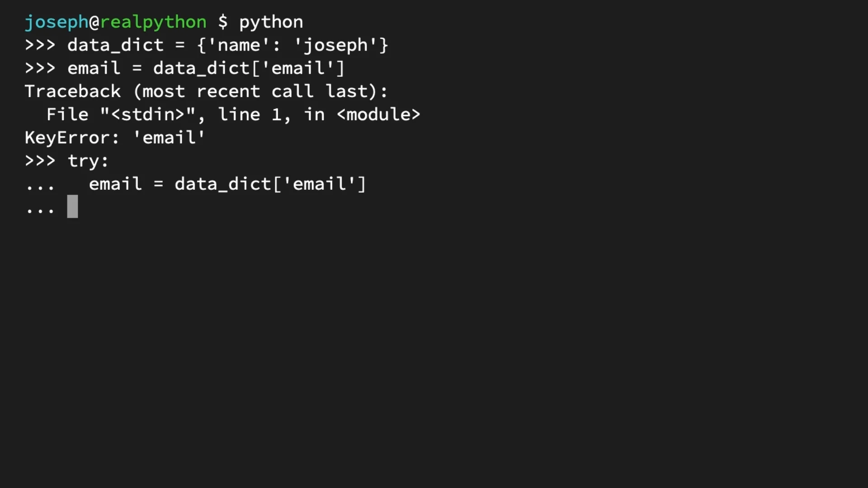
Task: Click the '>>>' prompt before data_dict assignment
Action: click(40, 45)
